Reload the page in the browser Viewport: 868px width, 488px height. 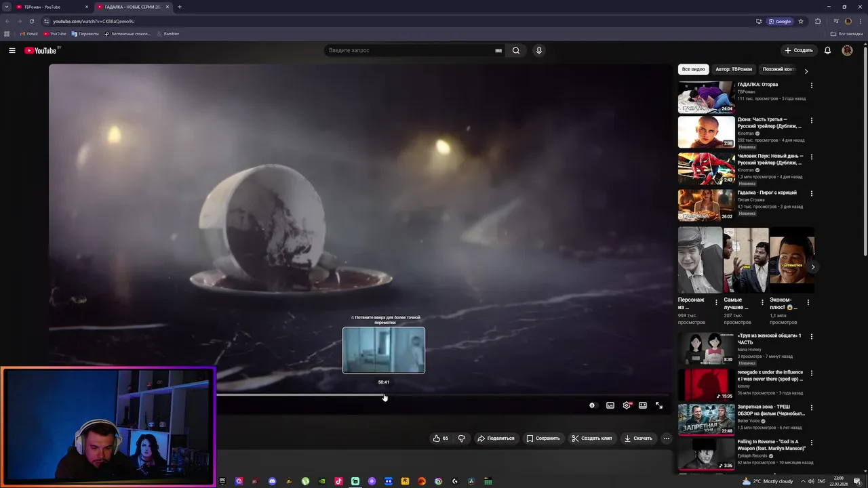pos(31,21)
